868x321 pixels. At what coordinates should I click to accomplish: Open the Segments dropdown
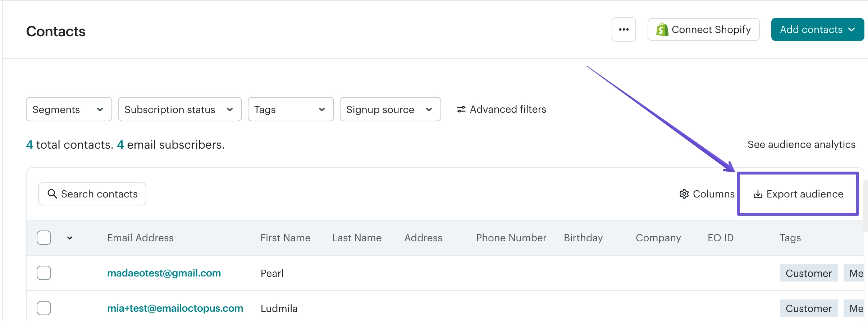pyautogui.click(x=69, y=109)
